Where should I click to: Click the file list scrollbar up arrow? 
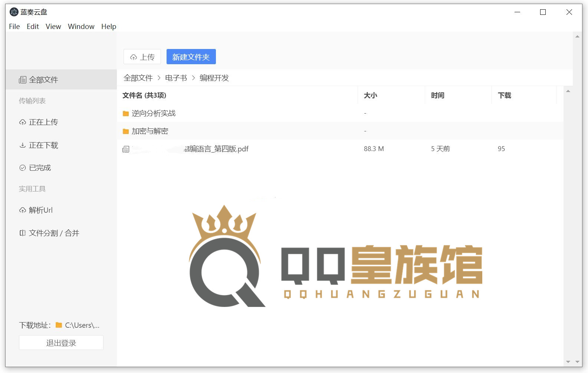point(568,91)
